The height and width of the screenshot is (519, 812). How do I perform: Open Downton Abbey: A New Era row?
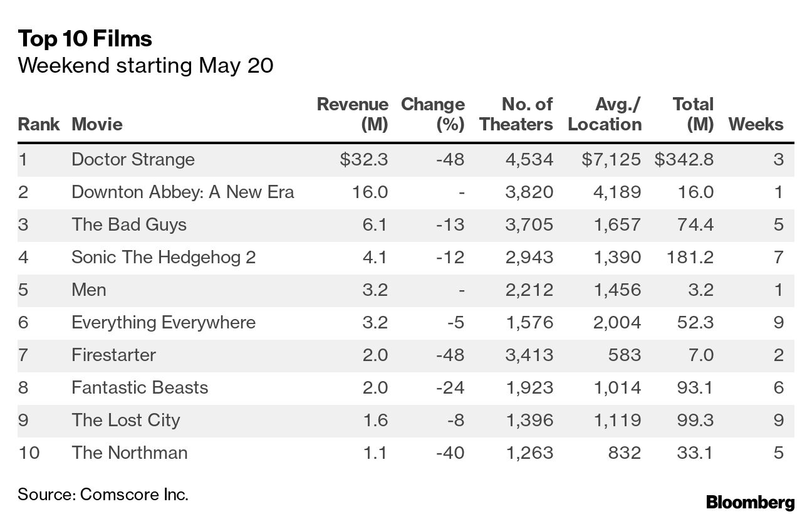(182, 192)
